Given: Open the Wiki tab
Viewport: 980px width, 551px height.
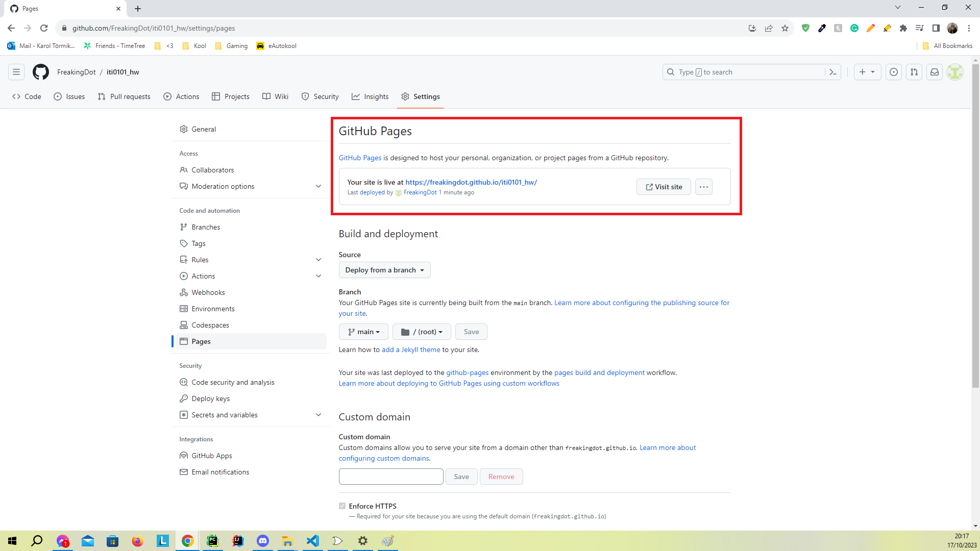Looking at the screenshot, I should coord(276,96).
